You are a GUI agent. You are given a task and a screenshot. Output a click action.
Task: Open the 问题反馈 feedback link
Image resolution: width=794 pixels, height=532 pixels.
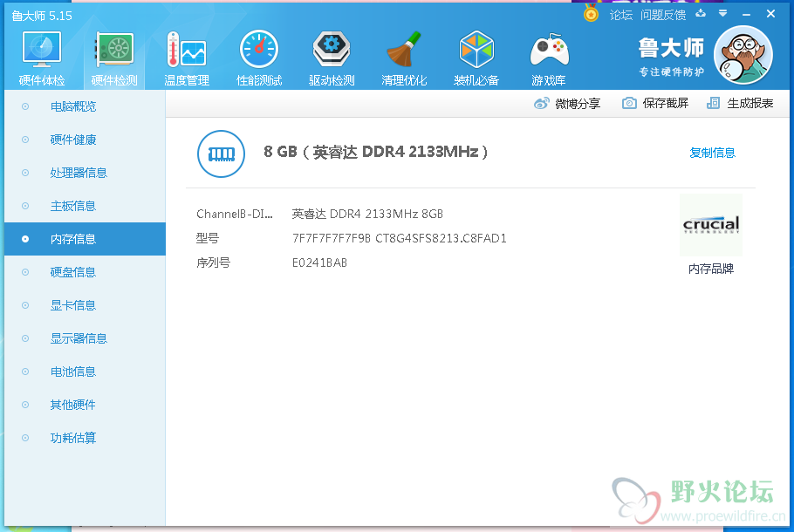(x=663, y=15)
